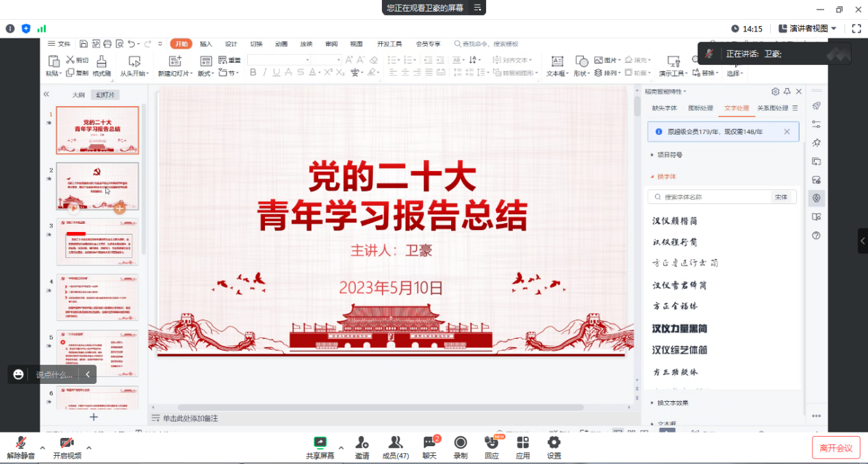The width and height of the screenshot is (868, 464).
Task: Select slide 3 thumbnail
Action: point(97,242)
